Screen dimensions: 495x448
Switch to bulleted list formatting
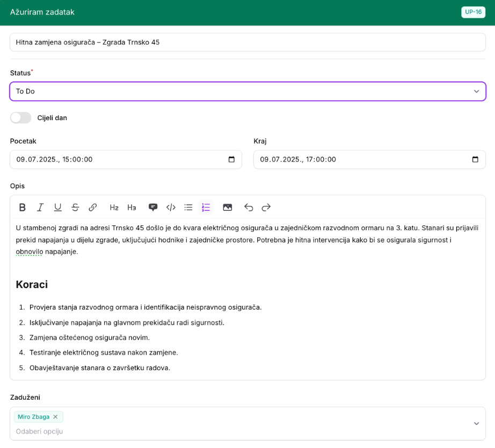(188, 207)
